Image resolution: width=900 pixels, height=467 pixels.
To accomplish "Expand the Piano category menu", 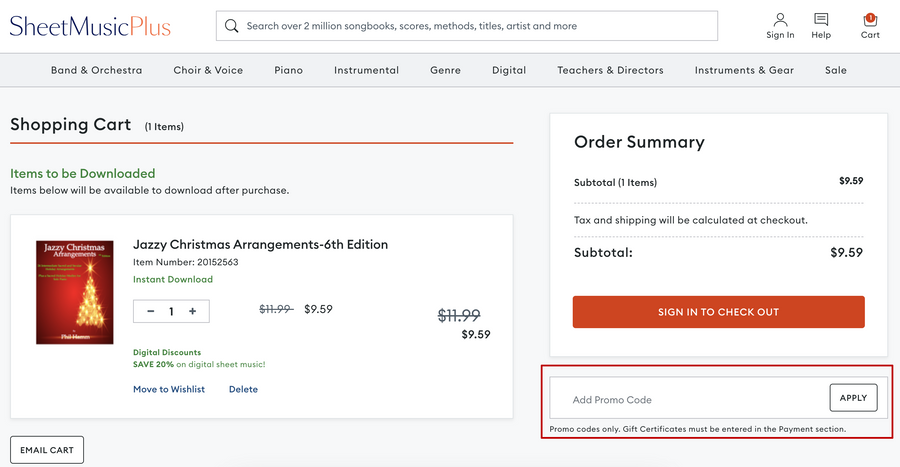I will click(x=289, y=70).
